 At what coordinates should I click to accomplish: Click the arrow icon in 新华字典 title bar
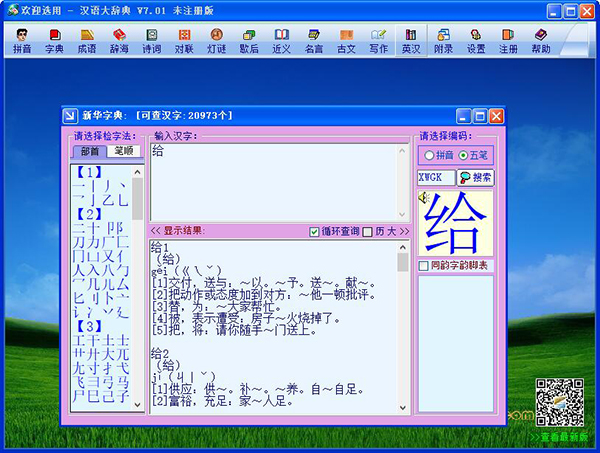pos(70,116)
